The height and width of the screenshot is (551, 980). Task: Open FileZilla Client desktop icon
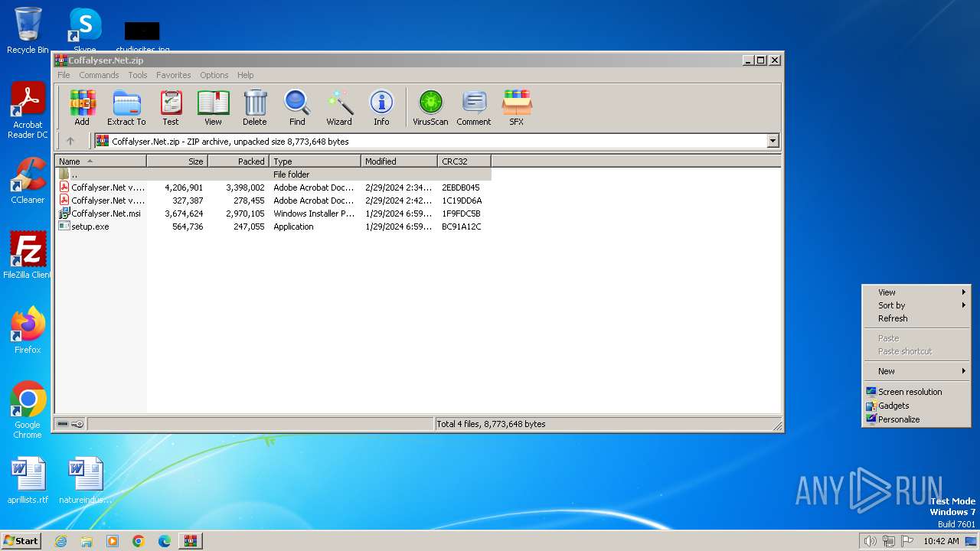click(x=28, y=256)
